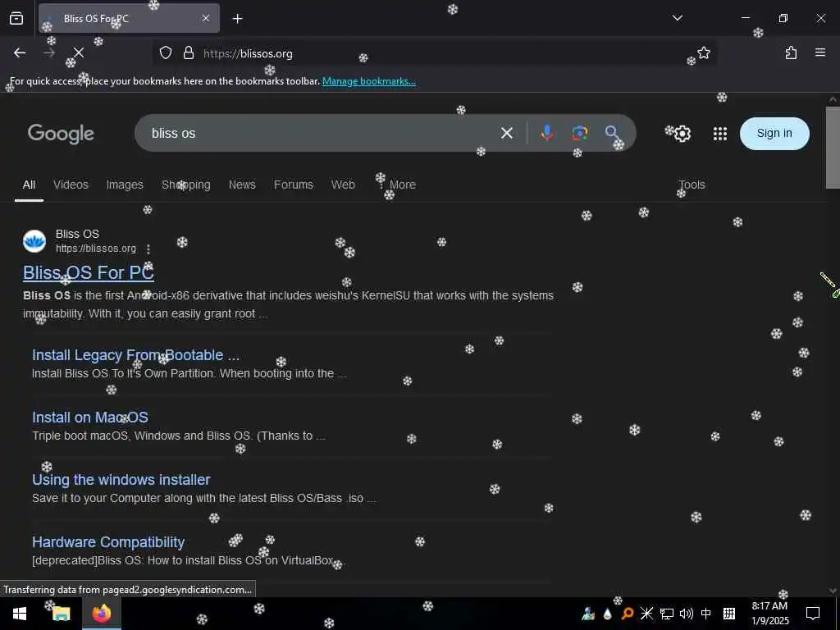840x630 pixels.
Task: Open the Windows Start menu
Action: (20, 614)
